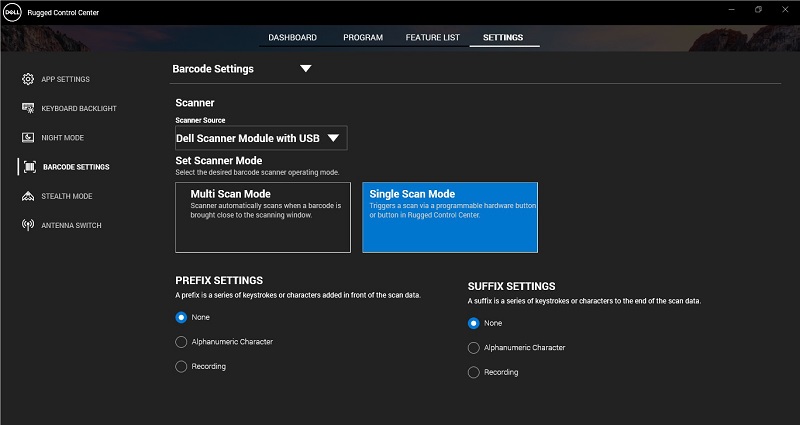Open KEYBOARD BACKLIGHT settings
Screen dimensions: 800x425
click(x=79, y=108)
